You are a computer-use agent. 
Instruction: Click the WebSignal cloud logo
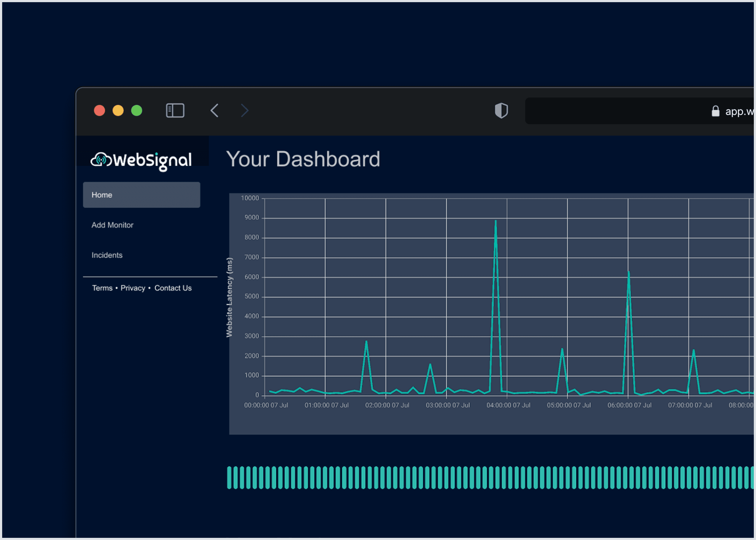[100, 160]
